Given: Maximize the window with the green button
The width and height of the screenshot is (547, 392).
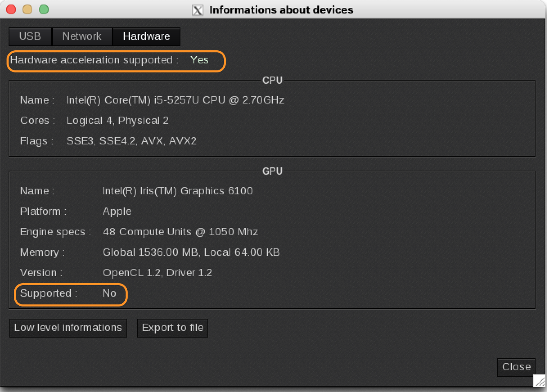Looking at the screenshot, I should (x=44, y=9).
